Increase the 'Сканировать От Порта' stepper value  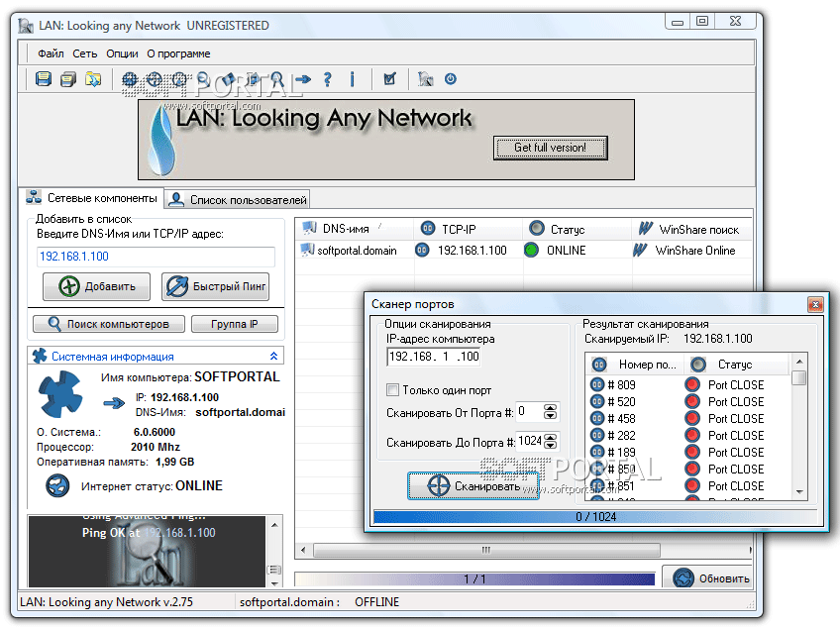tap(550, 408)
